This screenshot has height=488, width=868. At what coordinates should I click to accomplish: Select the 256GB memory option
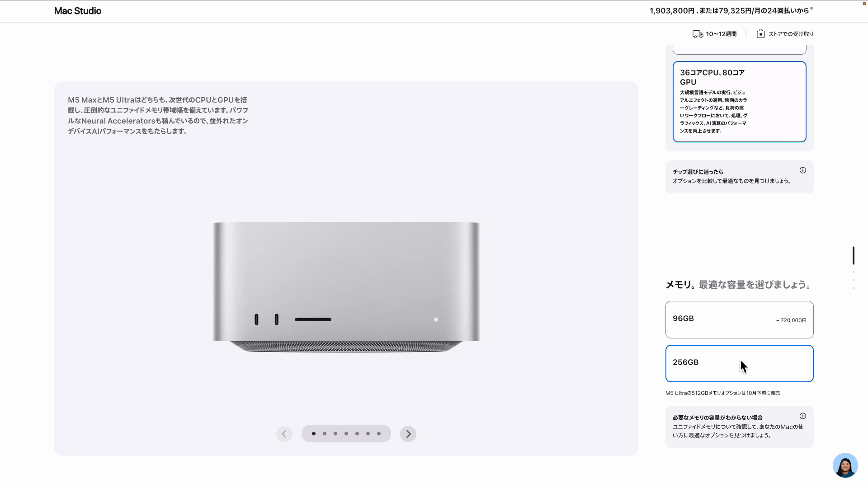[x=739, y=363]
